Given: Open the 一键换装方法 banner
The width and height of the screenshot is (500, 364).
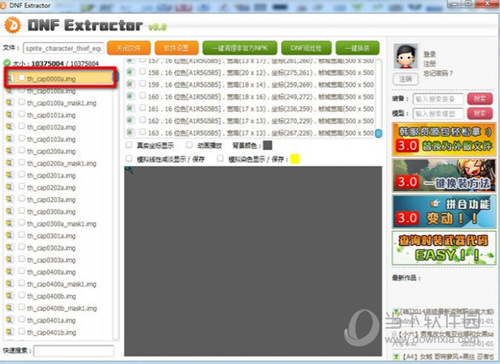Looking at the screenshot, I should pos(444,175).
